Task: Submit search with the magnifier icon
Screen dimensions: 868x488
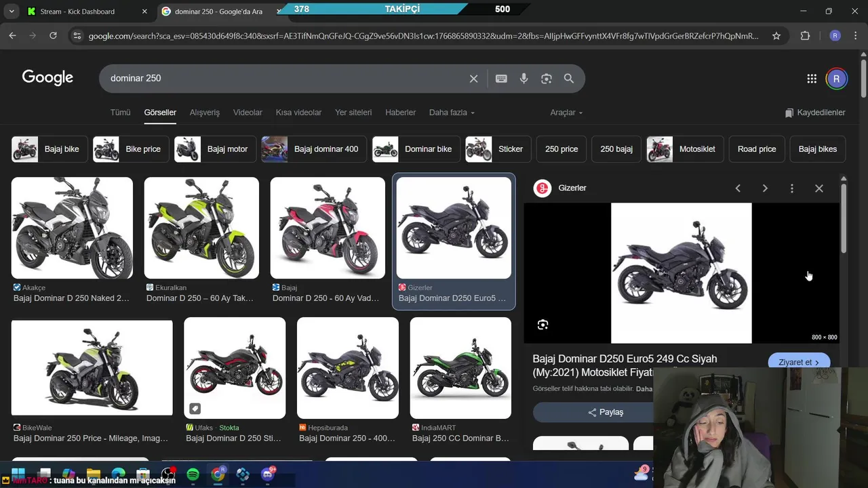Action: tap(569, 79)
